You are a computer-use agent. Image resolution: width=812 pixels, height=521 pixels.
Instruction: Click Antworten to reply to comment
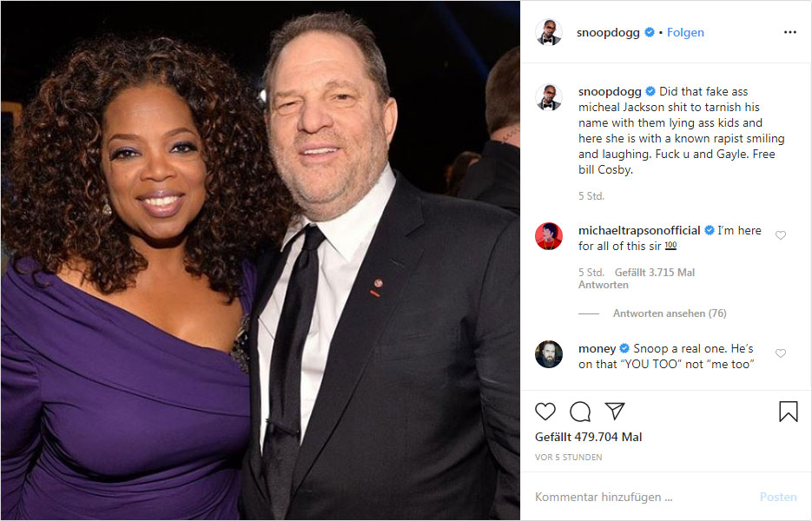point(603,285)
